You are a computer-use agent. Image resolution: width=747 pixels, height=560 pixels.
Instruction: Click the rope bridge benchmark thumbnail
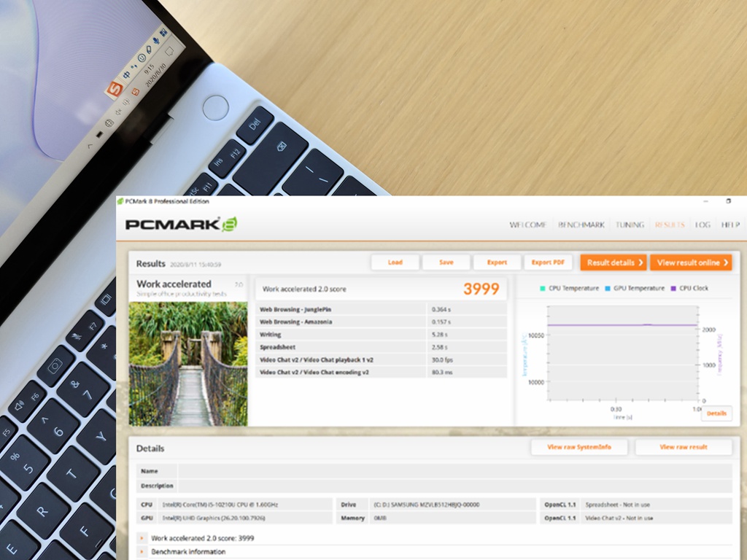[188, 364]
